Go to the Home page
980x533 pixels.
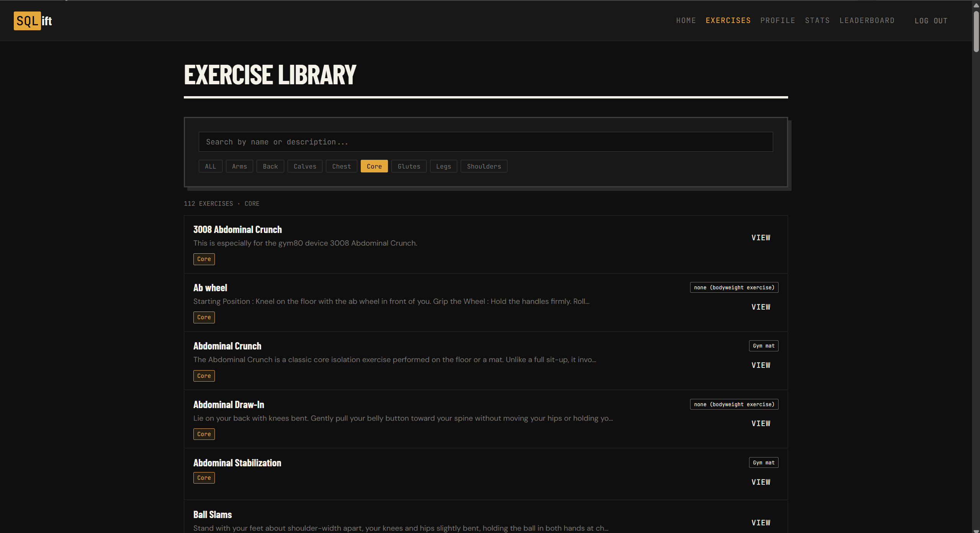686,21
